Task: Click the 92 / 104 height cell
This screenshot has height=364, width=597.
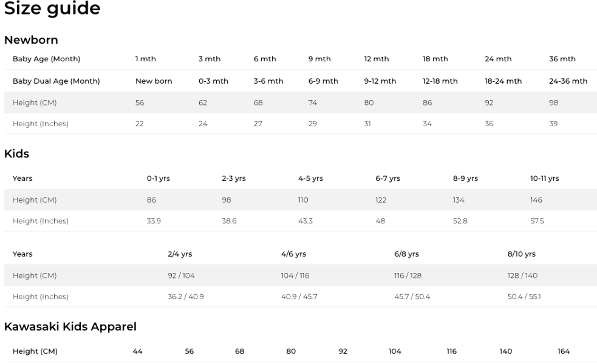Action: [x=181, y=275]
